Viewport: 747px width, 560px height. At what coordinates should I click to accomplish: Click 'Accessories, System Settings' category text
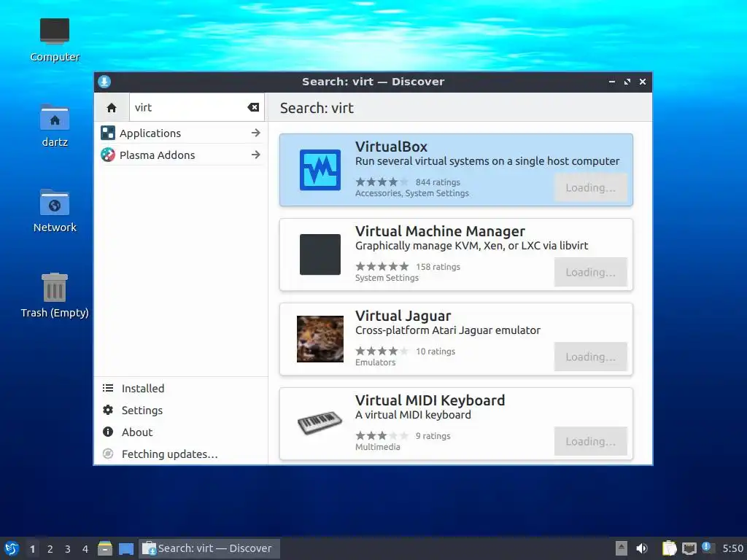click(412, 193)
